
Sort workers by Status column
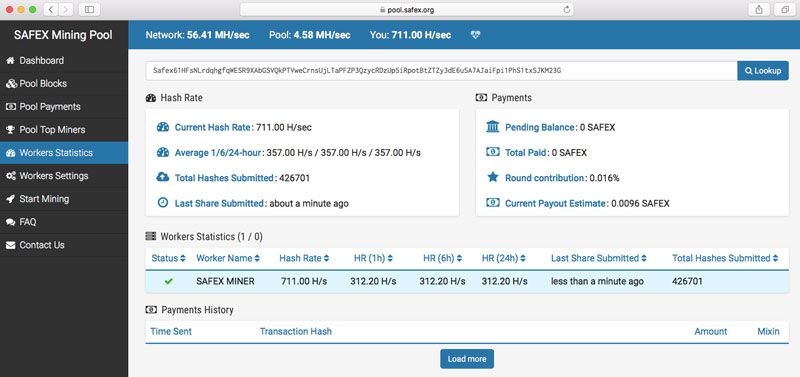coord(168,259)
